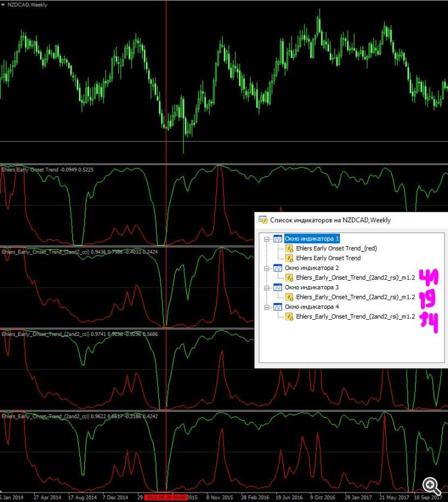
Task: Click the 27 Apr 2014 time axis label
Action: [x=47, y=497]
